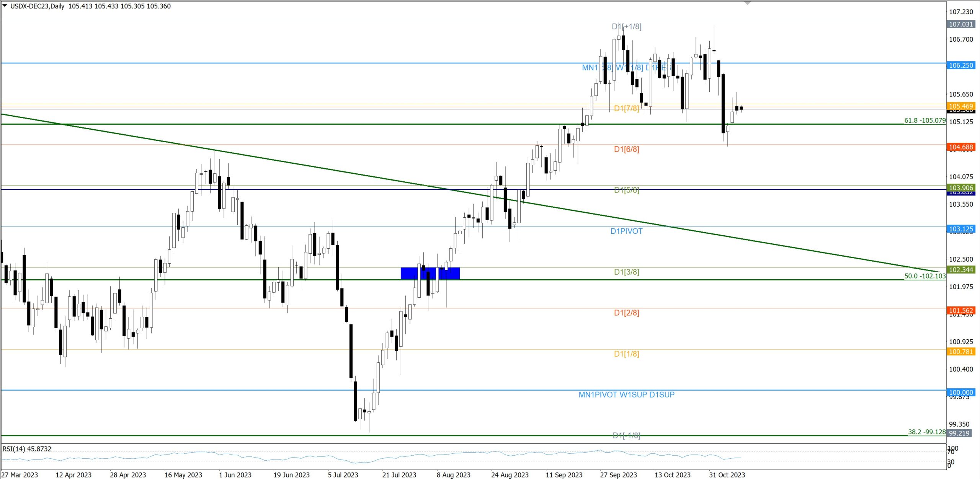Click the D1[1/8] level label

point(626,354)
